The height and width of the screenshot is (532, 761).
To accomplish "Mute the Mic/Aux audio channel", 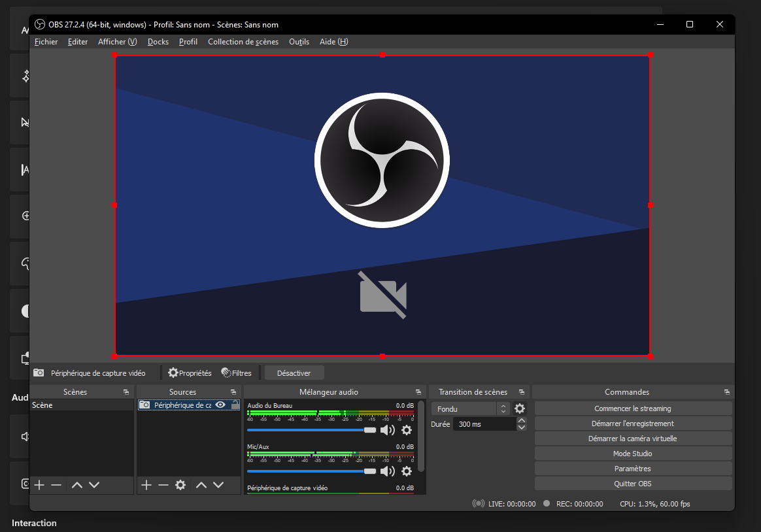I will (x=388, y=471).
